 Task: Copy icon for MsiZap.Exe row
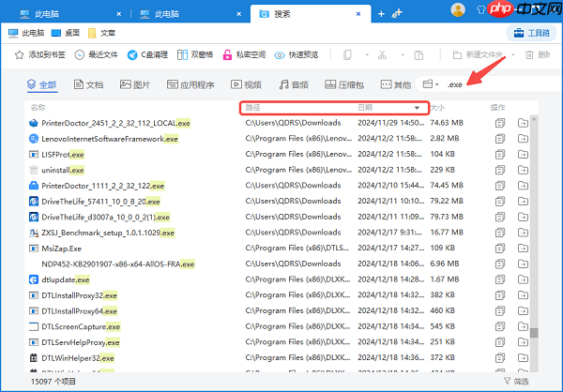point(500,249)
